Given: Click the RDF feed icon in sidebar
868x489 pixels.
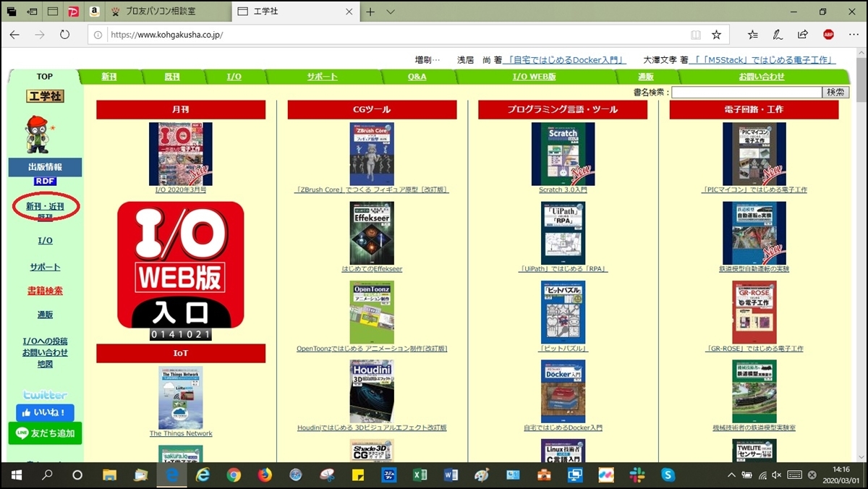Looking at the screenshot, I should tap(45, 182).
